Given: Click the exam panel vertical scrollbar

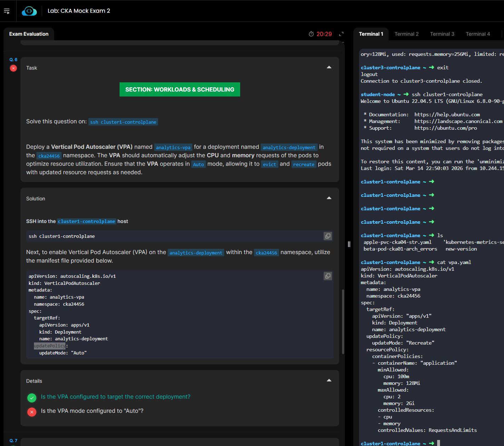Looking at the screenshot, I should [342, 322].
